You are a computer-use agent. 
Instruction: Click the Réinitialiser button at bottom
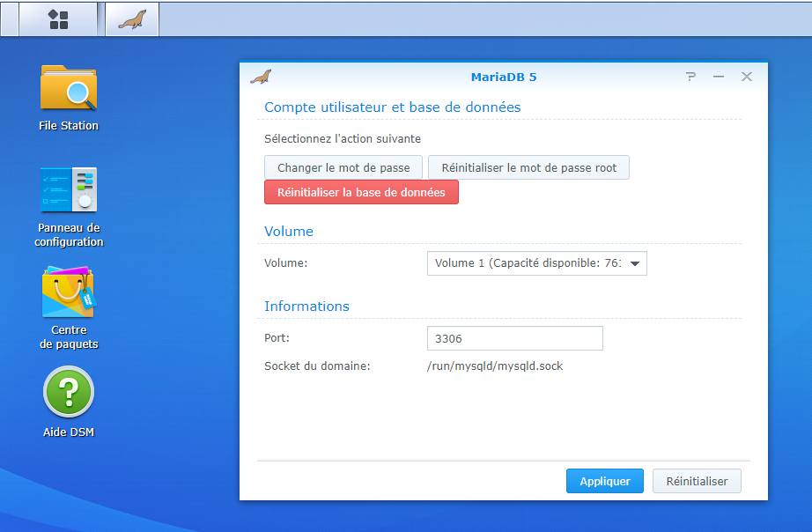pos(697,481)
